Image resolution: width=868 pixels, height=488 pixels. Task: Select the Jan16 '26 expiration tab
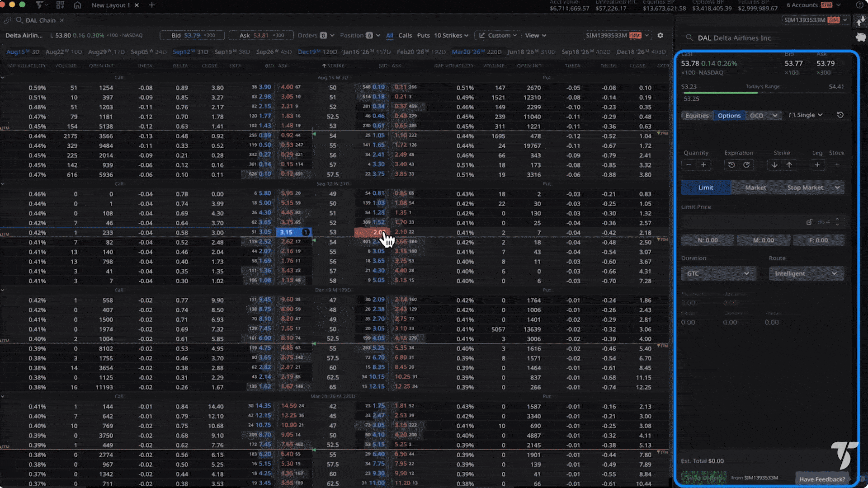pyautogui.click(x=366, y=52)
